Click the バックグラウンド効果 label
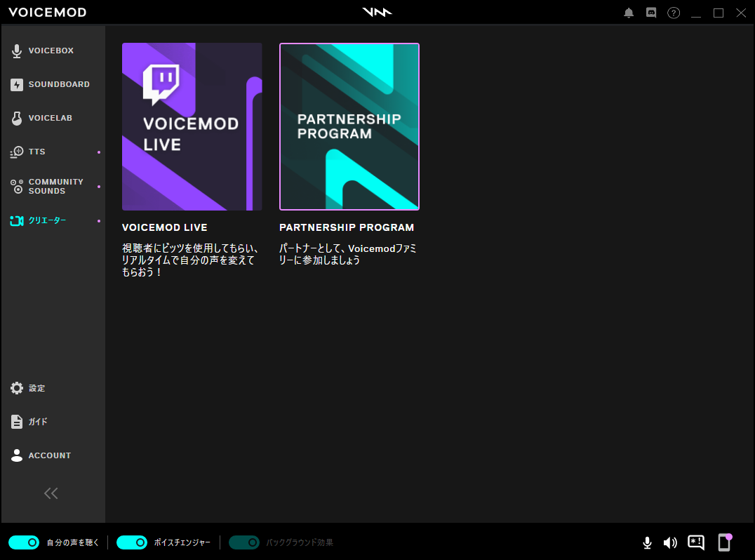This screenshot has width=755, height=560. click(x=300, y=542)
